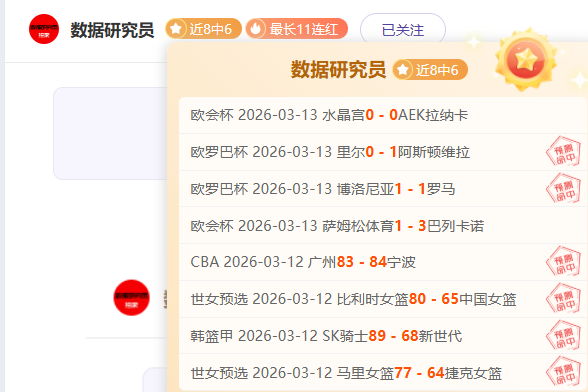Click the popup title 数据研究员
The height and width of the screenshot is (392, 588).
[338, 70]
